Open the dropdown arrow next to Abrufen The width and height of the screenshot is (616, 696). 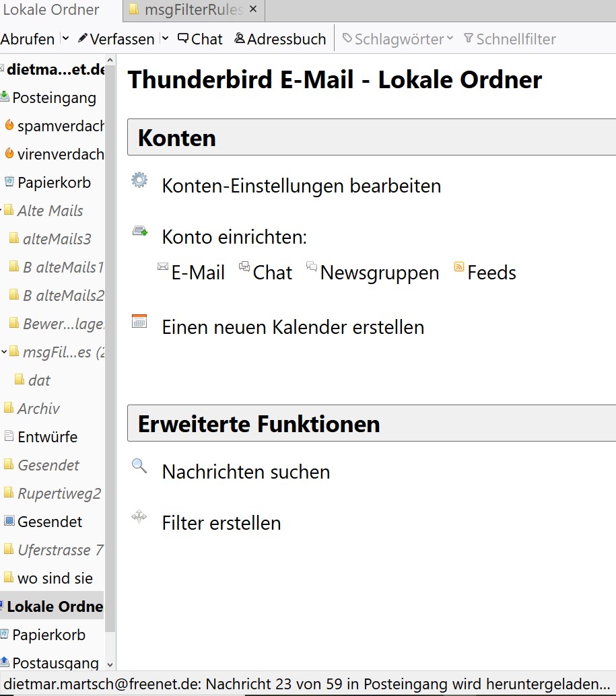pyautogui.click(x=65, y=39)
